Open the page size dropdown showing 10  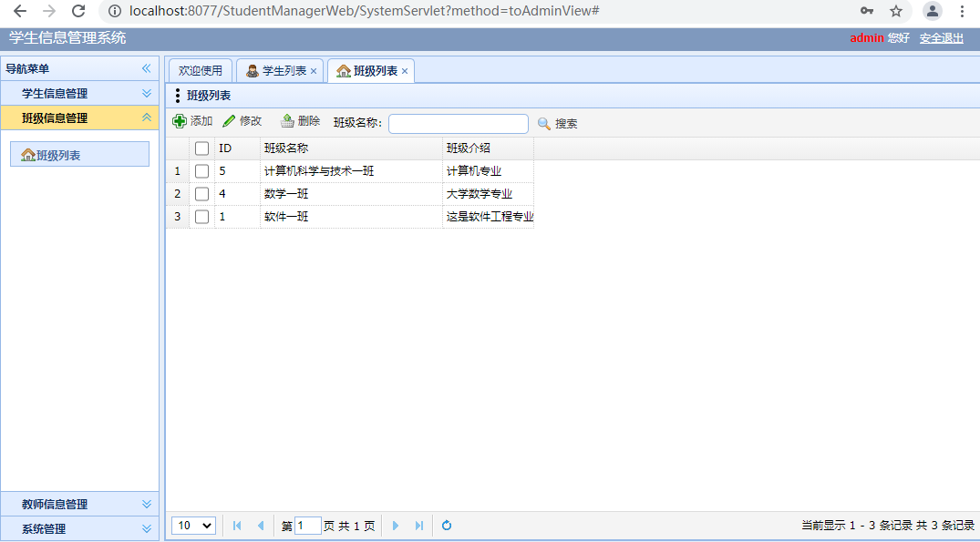[x=193, y=526]
